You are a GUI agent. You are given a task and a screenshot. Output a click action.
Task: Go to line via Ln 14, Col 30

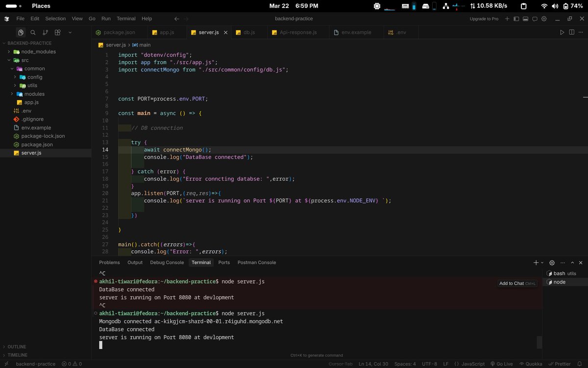coord(373,364)
